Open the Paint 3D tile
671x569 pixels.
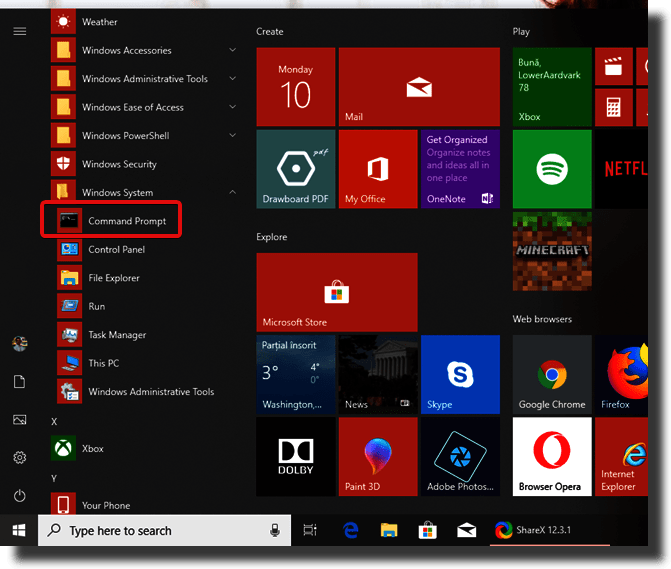(x=378, y=456)
